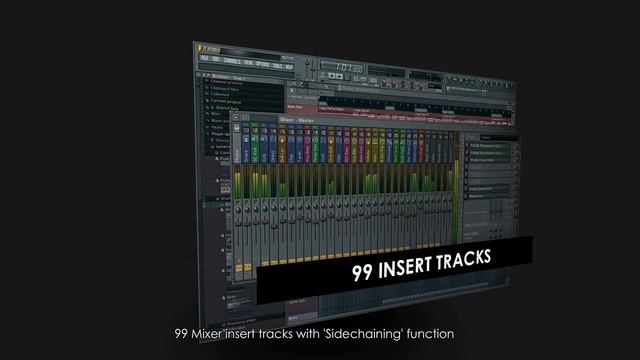Open the OPTIONS menu
640x360 pixels.
click(x=262, y=64)
